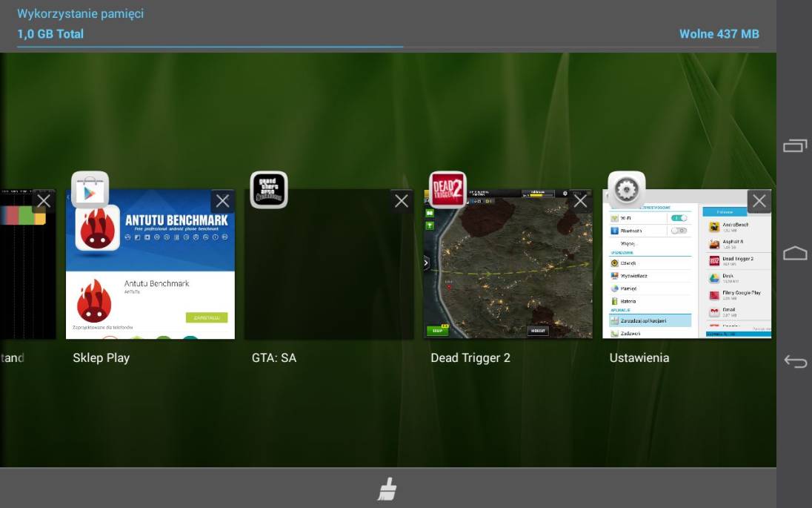
Task: Click the 'Wolne 437 MB' free memory text
Action: (719, 34)
